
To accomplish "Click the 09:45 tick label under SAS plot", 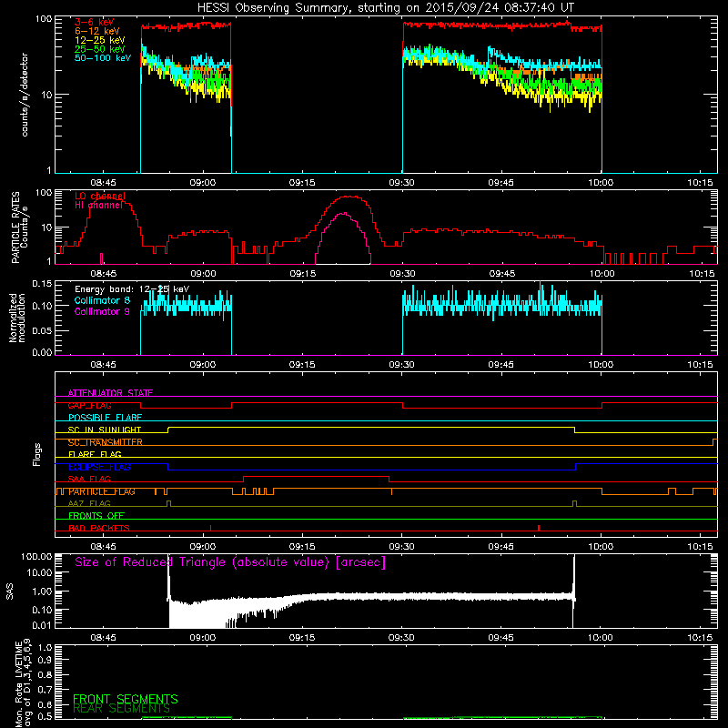I will [501, 638].
